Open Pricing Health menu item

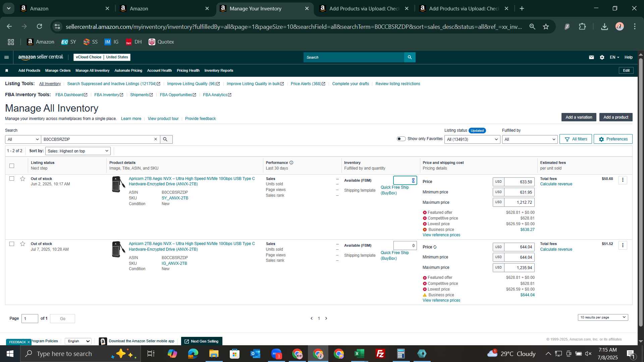tap(188, 70)
